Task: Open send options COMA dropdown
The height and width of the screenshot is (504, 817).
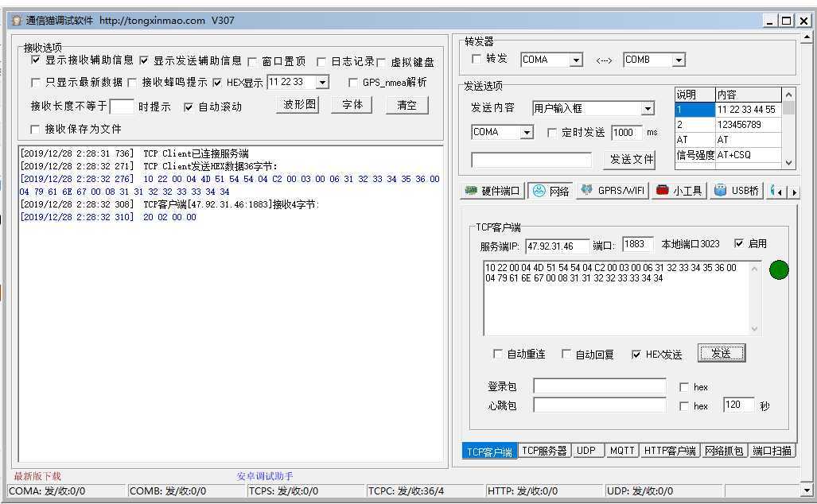Action: [x=527, y=133]
